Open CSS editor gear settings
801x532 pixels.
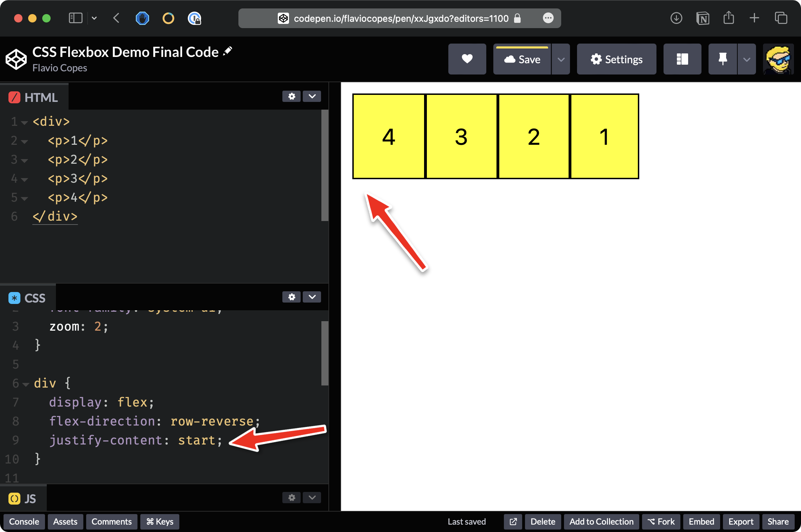pos(291,297)
